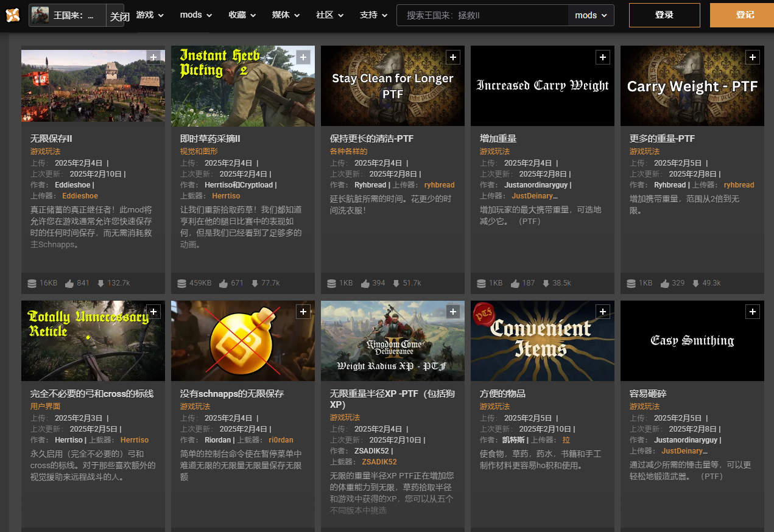Click the thumbs-up endorsements icon showing 394

365,283
